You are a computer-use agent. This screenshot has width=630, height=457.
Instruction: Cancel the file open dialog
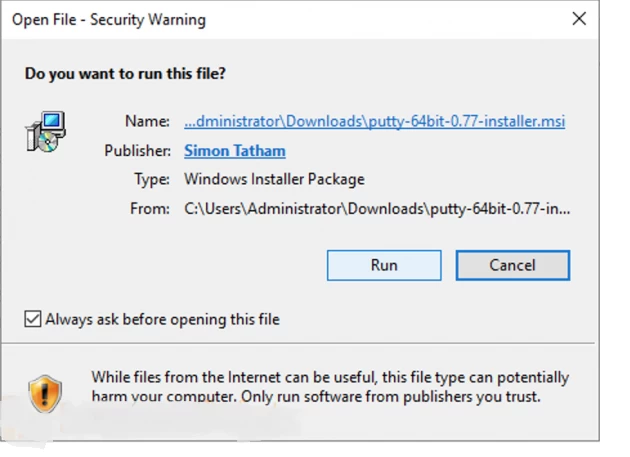click(513, 265)
